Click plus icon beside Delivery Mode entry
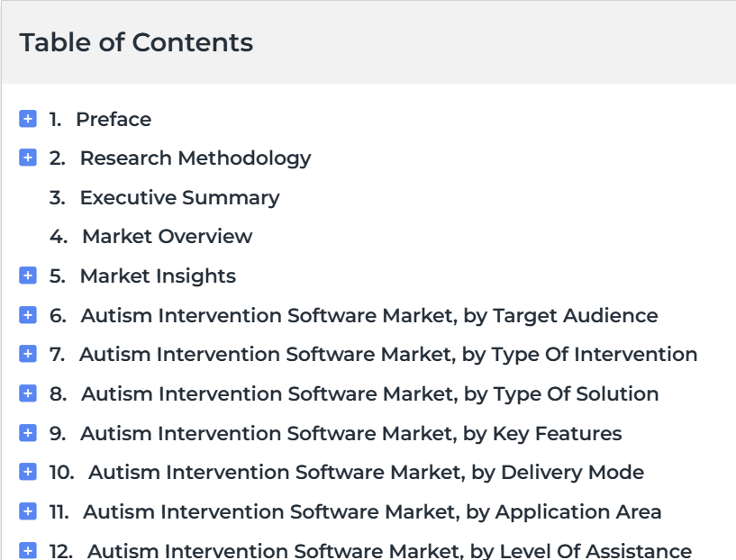The image size is (736, 560). 28,472
